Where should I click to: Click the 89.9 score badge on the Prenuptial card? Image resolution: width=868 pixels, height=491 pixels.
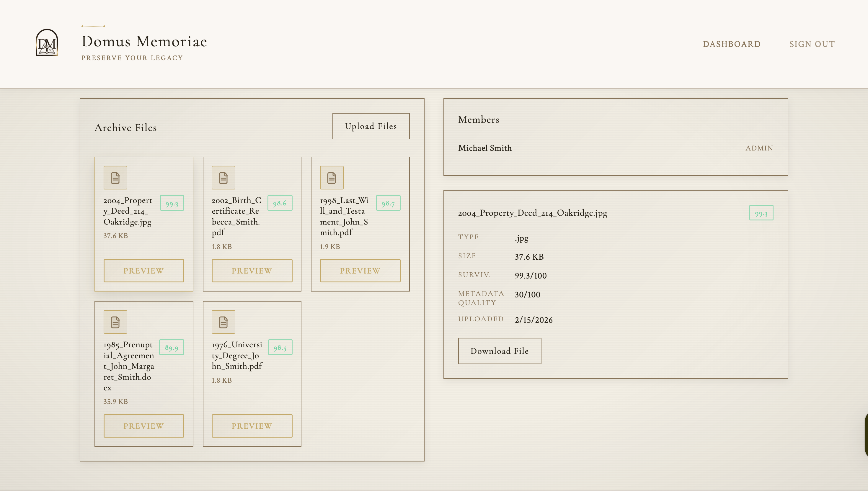click(171, 347)
